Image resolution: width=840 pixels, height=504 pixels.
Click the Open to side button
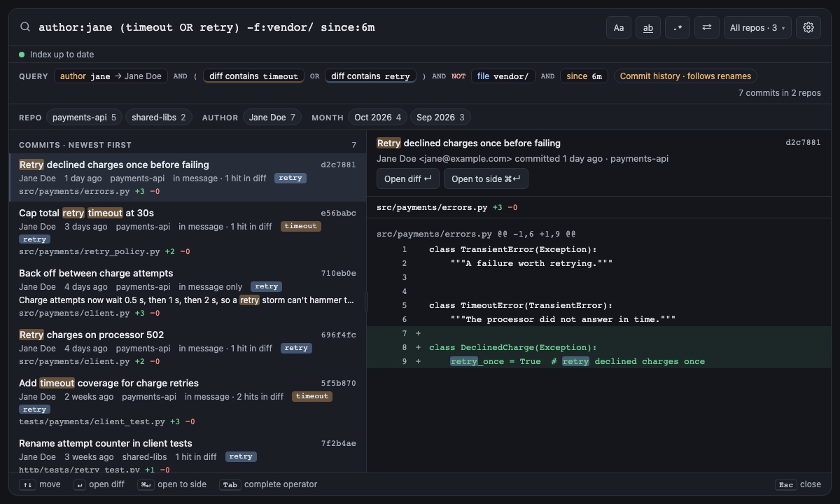[486, 178]
